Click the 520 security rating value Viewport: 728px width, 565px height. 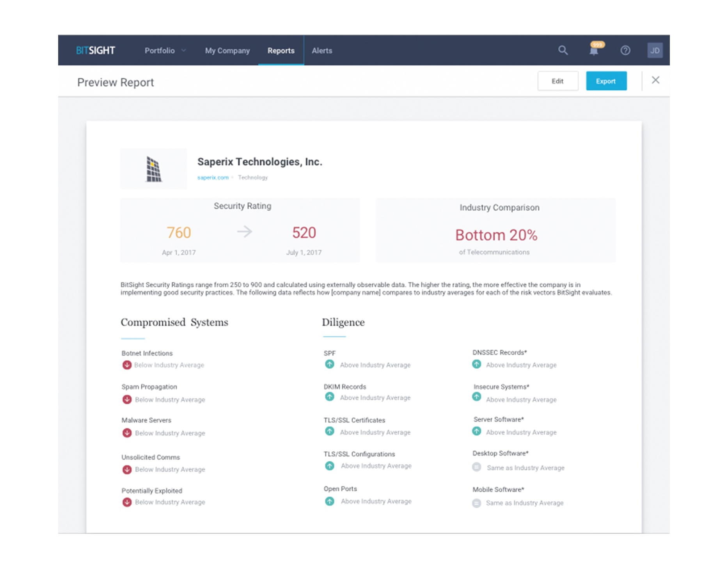(x=304, y=233)
